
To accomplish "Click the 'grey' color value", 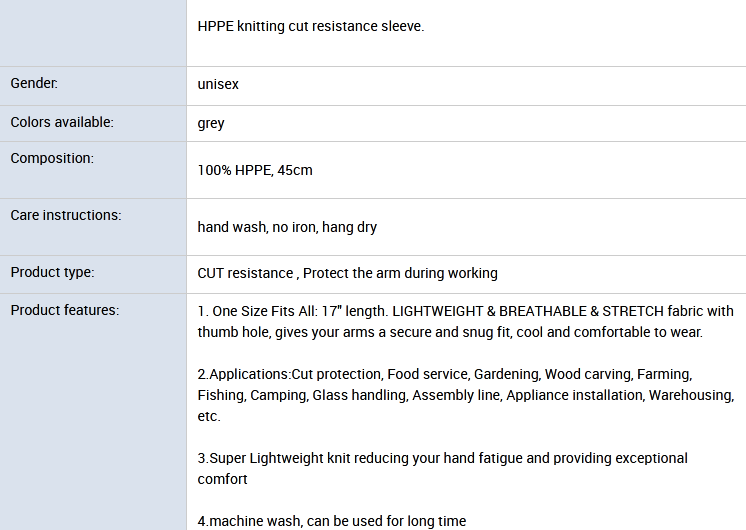I will (x=211, y=123).
